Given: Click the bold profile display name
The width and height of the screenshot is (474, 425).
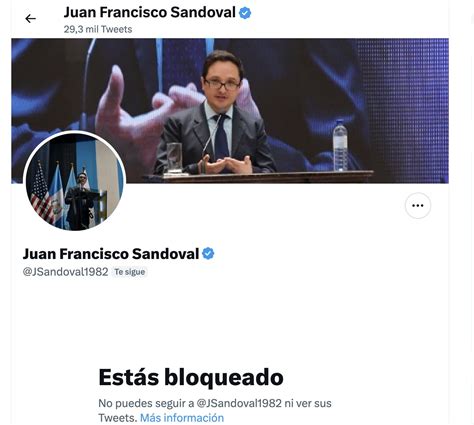Looking at the screenshot, I should tap(111, 254).
